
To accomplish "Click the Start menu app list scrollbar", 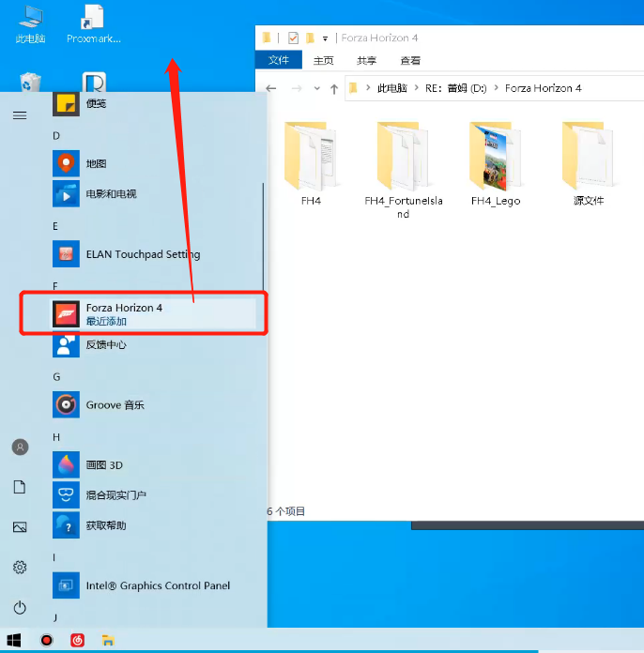I will (263, 237).
